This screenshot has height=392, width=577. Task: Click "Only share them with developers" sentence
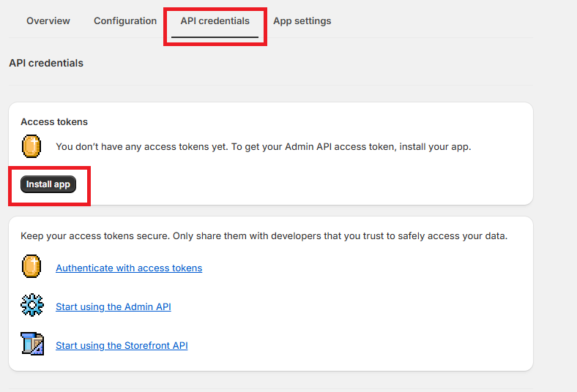point(344,236)
